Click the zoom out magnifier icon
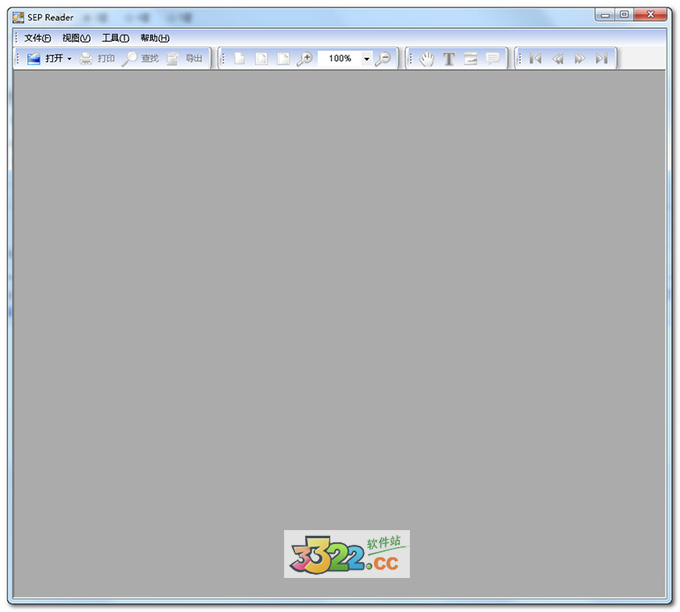Image resolution: width=680 pixels, height=612 pixels. click(x=383, y=58)
